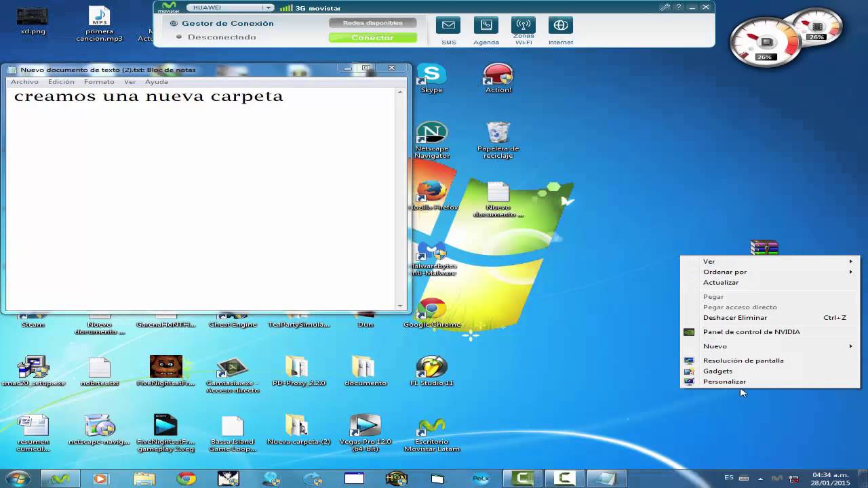Open the Ver menu in Bloc de notas
The height and width of the screenshot is (488, 868).
[130, 82]
